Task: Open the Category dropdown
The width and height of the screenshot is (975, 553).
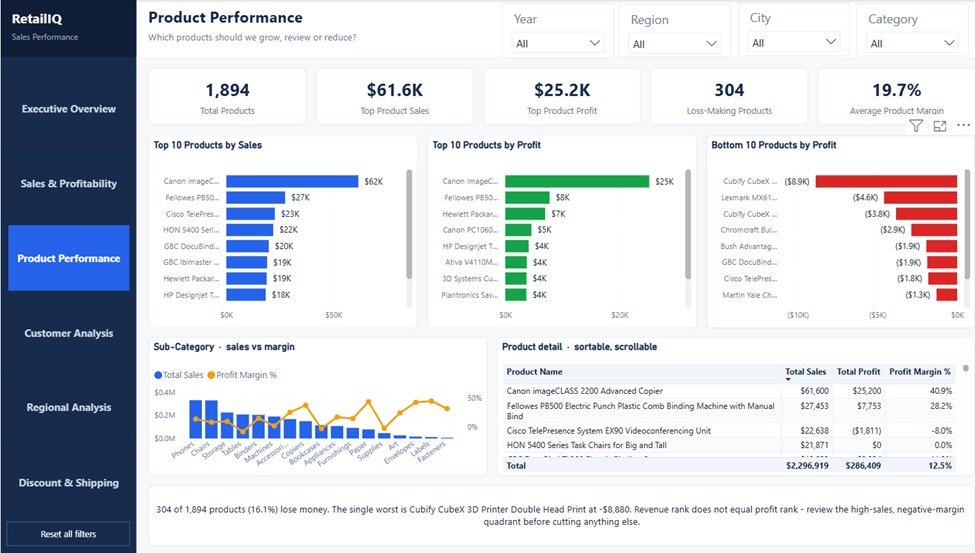Action: point(912,43)
